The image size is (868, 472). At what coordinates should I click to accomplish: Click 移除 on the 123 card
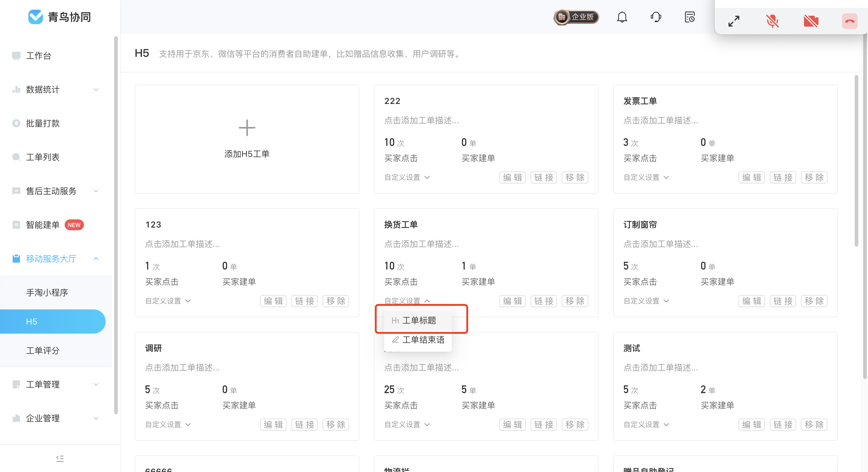coord(336,301)
